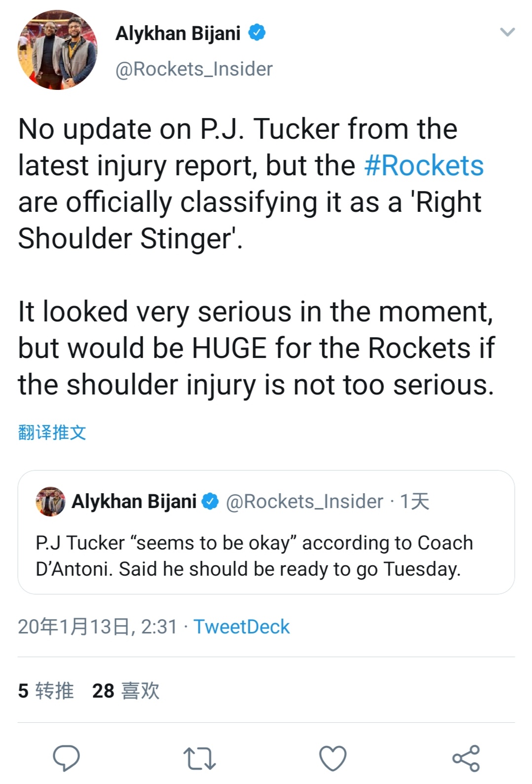This screenshot has height=784, width=532.
Task: Tap the small avatar in quoted tweet
Action: tap(50, 502)
